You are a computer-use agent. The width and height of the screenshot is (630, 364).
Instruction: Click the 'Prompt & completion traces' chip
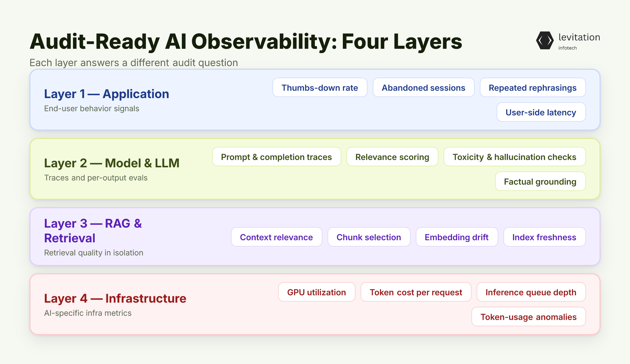[x=276, y=157]
